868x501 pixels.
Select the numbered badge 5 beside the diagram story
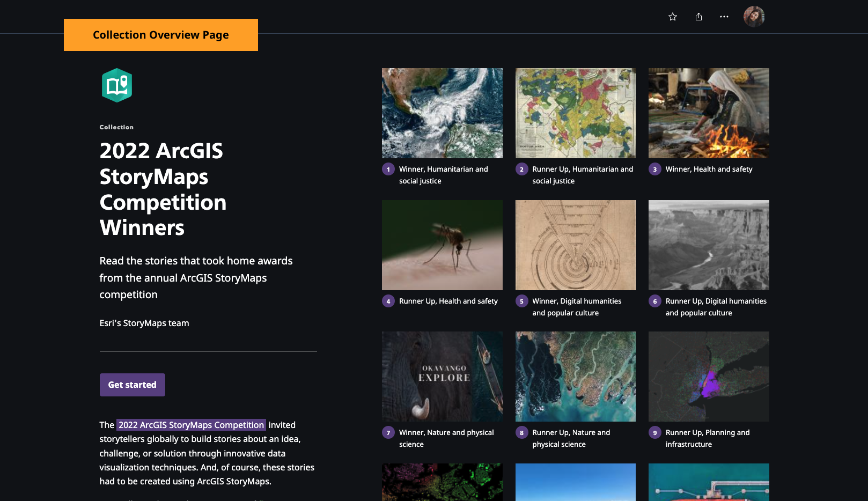pyautogui.click(x=521, y=301)
